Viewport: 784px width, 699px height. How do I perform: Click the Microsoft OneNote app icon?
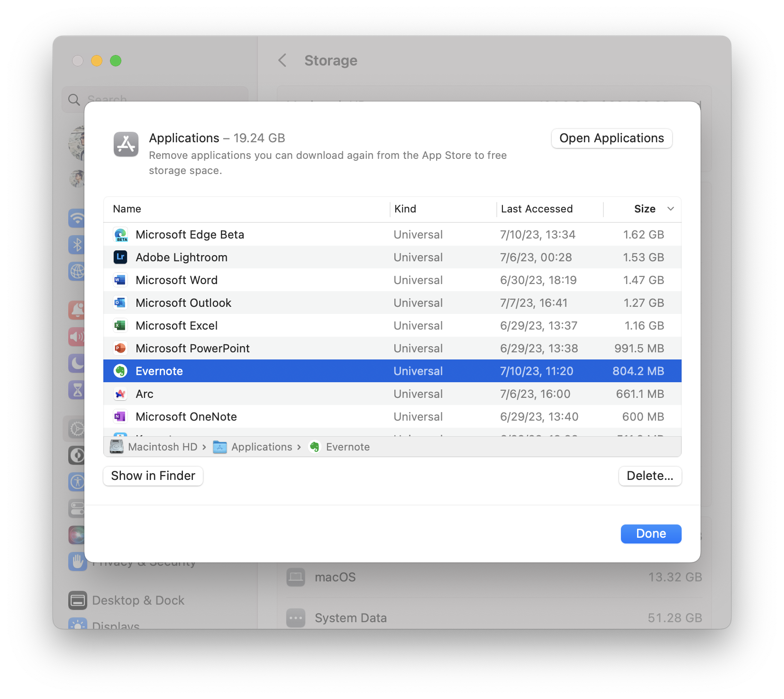click(x=120, y=417)
